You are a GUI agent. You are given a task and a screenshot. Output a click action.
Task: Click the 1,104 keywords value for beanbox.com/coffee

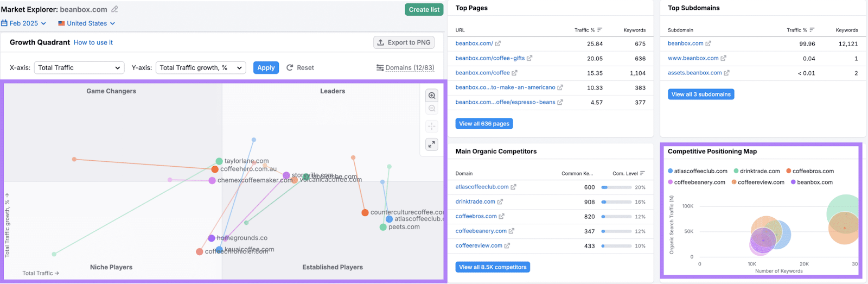point(637,73)
